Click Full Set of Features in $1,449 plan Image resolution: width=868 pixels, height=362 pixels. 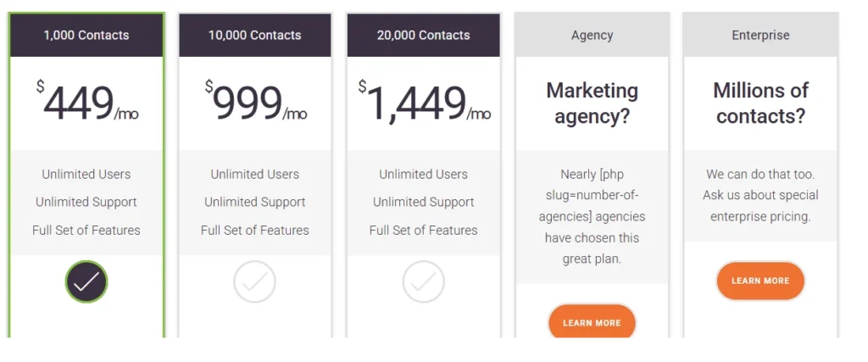point(424,231)
